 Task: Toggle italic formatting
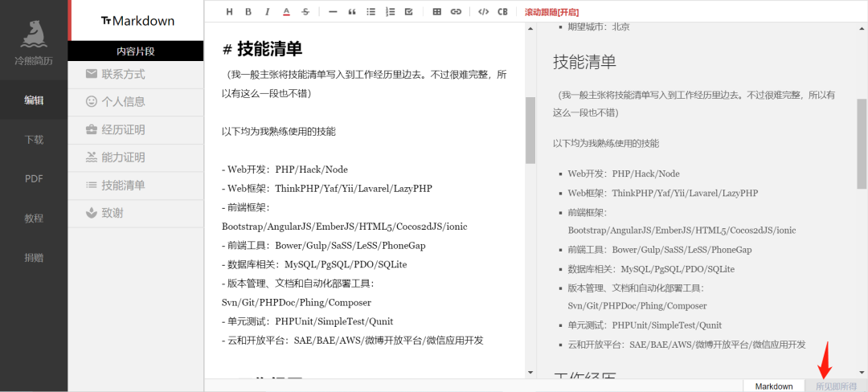[x=267, y=11]
